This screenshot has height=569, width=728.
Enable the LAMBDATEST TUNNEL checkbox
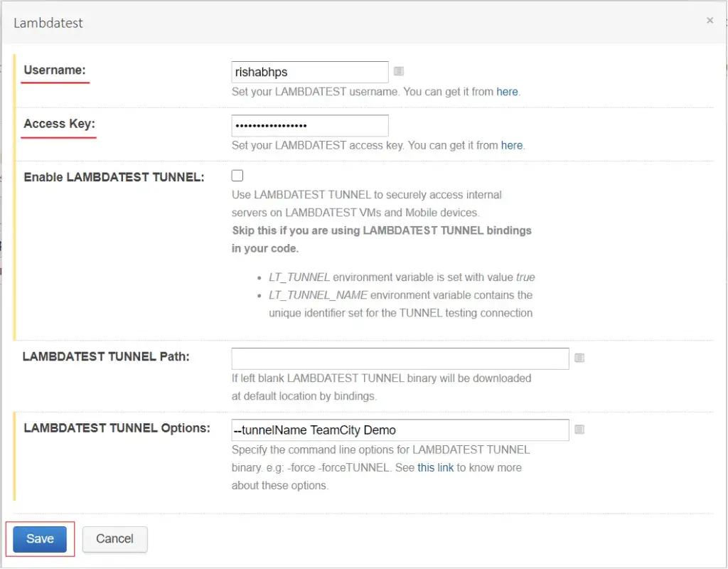[237, 175]
